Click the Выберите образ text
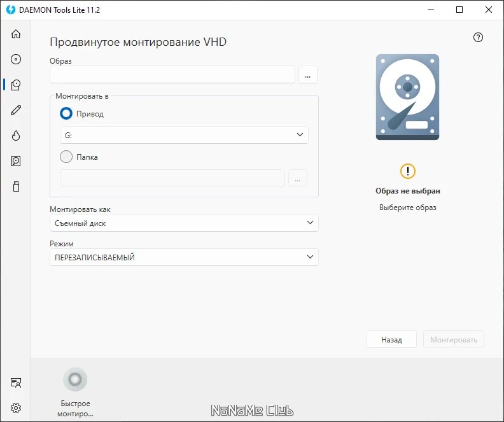Viewport: 504px width, 422px height. tap(407, 207)
